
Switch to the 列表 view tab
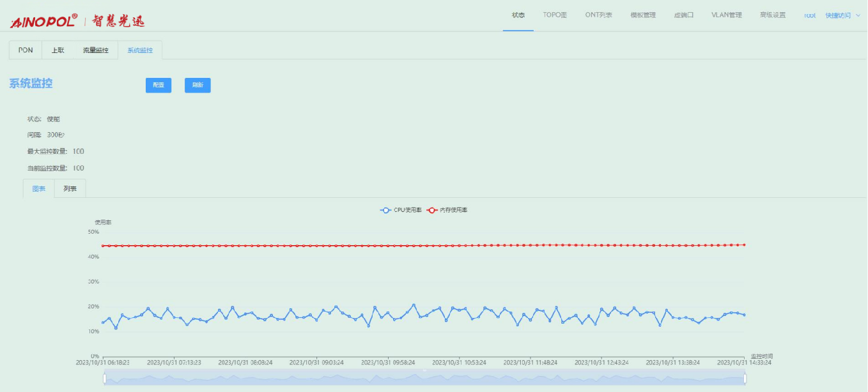[70, 189]
